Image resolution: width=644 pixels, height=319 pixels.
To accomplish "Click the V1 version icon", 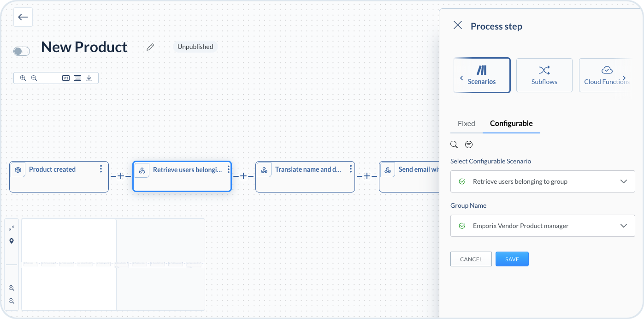I will [65, 78].
